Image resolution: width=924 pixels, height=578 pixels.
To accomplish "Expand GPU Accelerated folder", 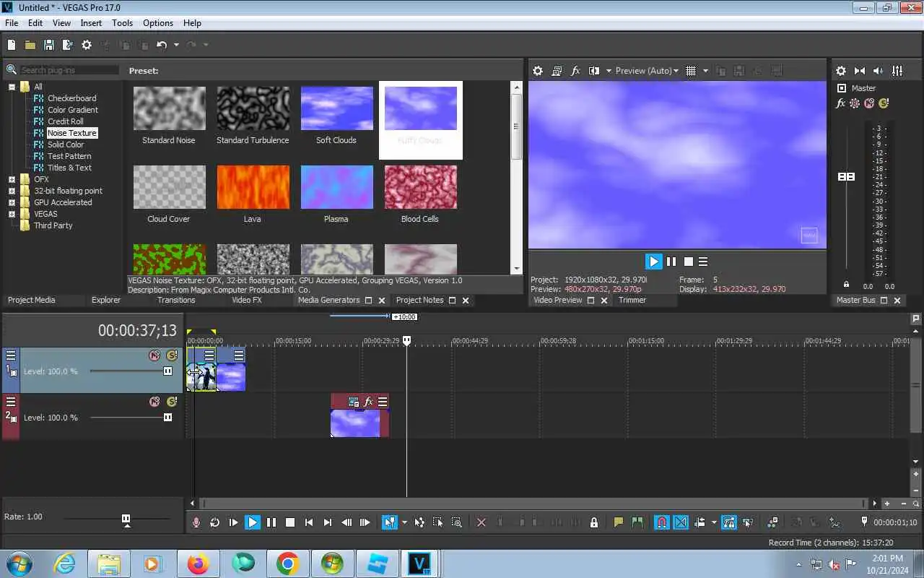I will pyautogui.click(x=12, y=202).
